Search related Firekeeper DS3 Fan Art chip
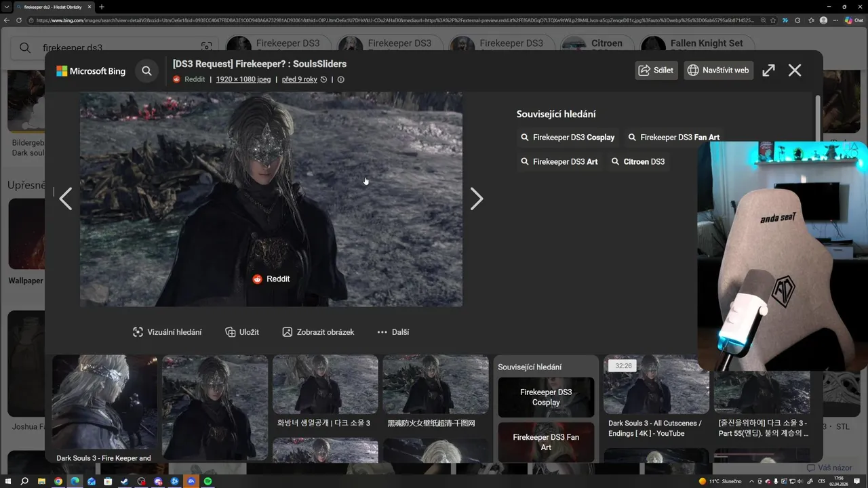Viewport: 868px width, 488px height. click(674, 137)
